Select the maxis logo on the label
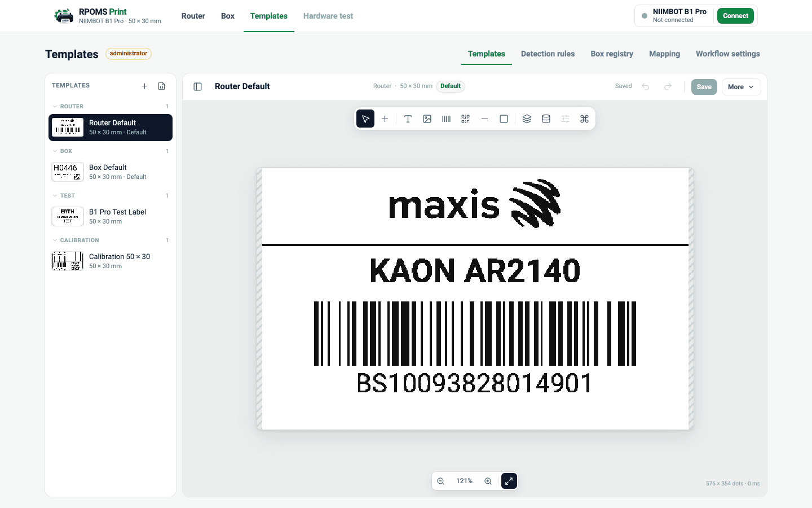The width and height of the screenshot is (812, 508). tap(474, 204)
